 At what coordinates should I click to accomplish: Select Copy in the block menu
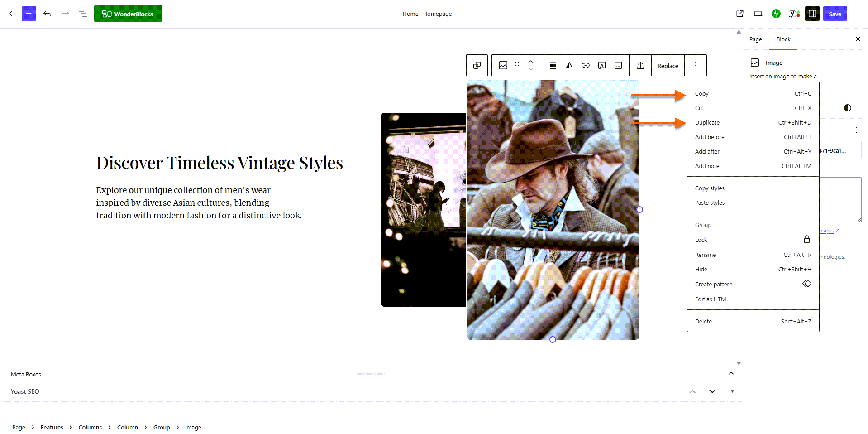click(x=753, y=93)
